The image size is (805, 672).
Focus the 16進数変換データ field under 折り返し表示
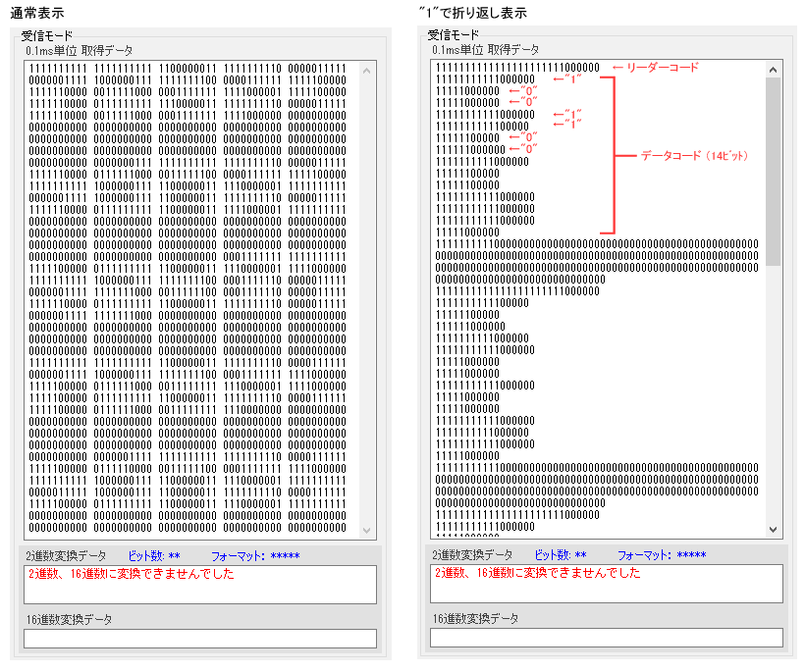coord(607,638)
